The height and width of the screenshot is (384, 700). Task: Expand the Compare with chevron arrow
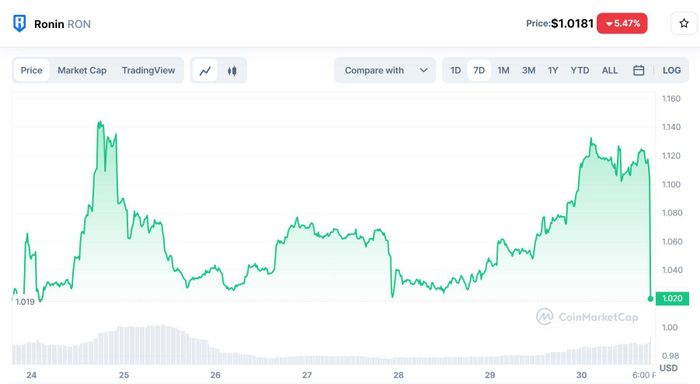(424, 70)
